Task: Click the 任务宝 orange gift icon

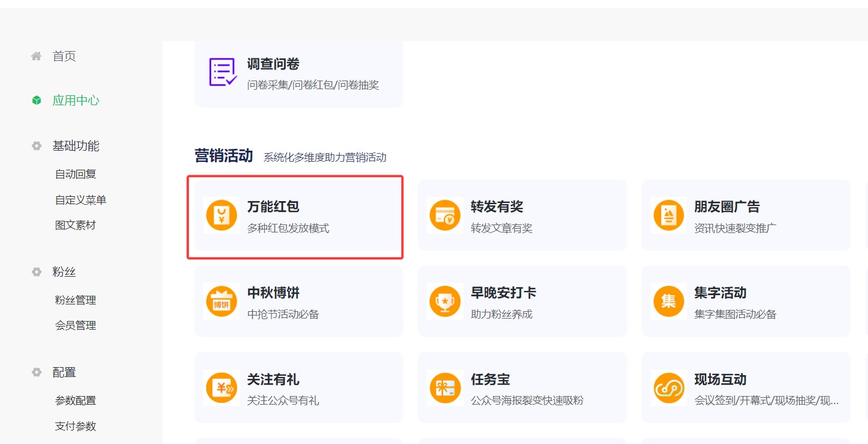Action: tap(444, 387)
